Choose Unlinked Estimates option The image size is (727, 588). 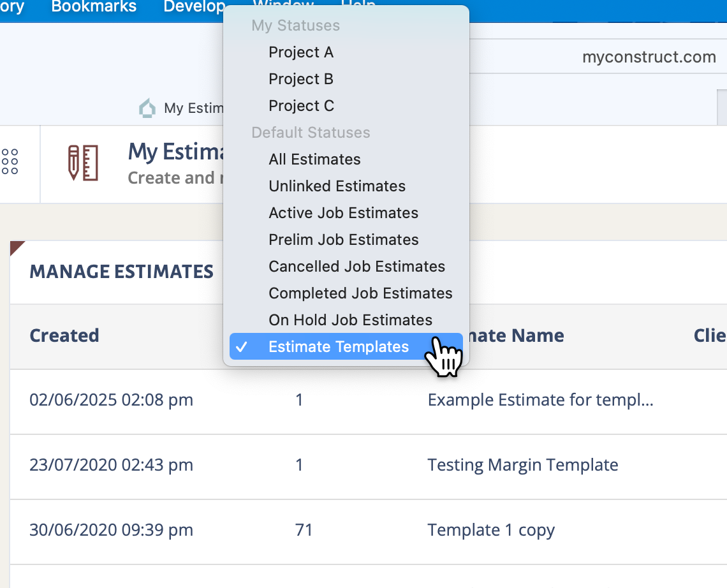tap(337, 186)
